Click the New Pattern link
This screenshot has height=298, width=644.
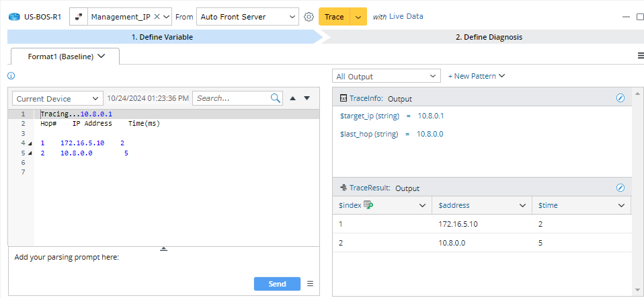(476, 76)
